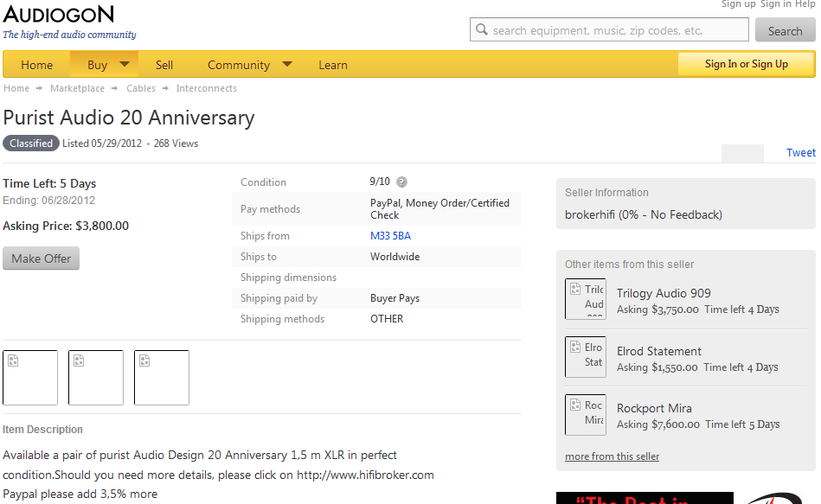Click the Sign In or Sign Up button

tap(746, 64)
